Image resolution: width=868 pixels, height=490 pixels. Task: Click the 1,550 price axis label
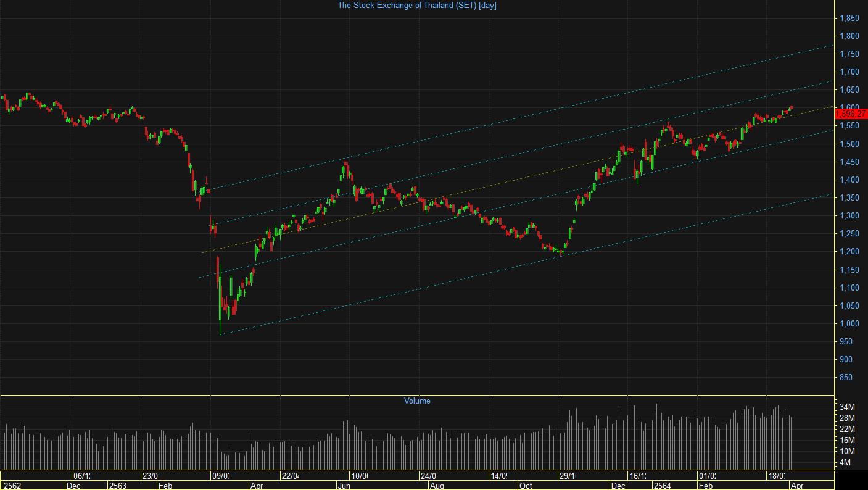849,126
